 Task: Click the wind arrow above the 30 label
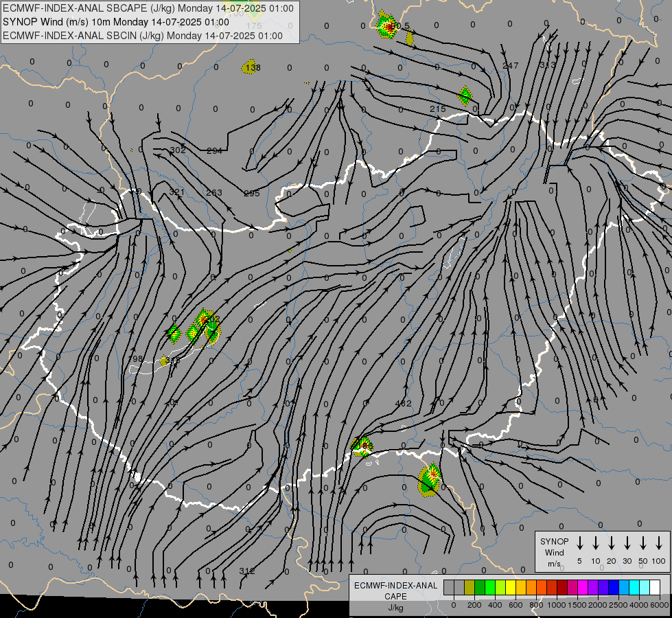tap(627, 543)
